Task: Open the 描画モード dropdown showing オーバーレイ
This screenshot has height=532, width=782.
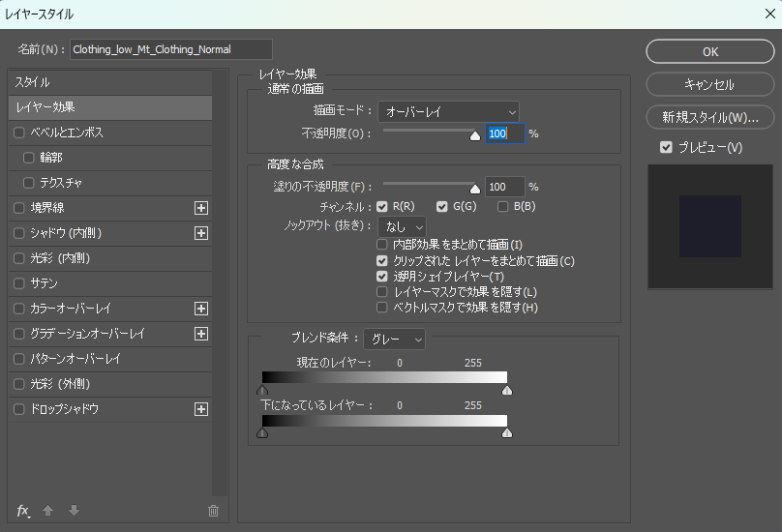Action: point(448,112)
